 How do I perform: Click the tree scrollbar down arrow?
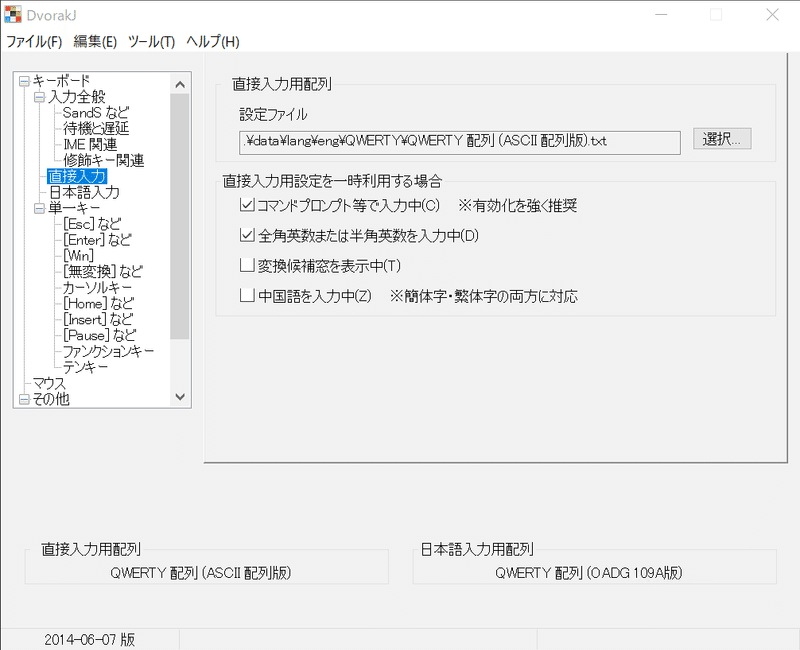tap(180, 396)
